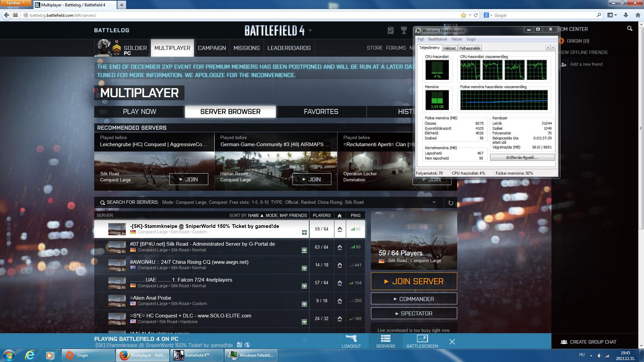Switch to the PLAY NOW tab
The height and width of the screenshot is (362, 644).
coord(140,112)
